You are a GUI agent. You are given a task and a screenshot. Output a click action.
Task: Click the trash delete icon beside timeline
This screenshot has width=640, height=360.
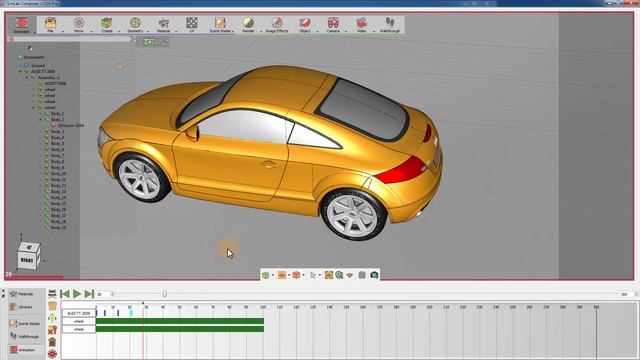52,342
